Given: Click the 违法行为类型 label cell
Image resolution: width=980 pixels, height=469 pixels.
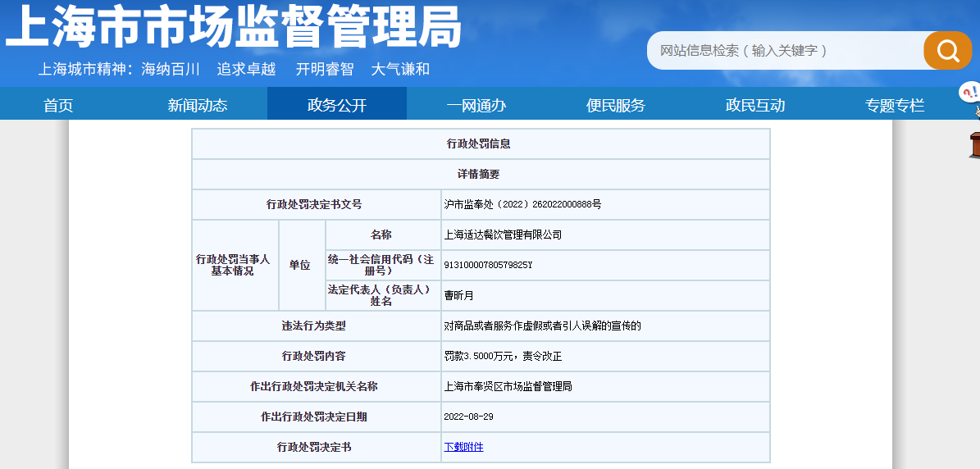Looking at the screenshot, I should [316, 326].
